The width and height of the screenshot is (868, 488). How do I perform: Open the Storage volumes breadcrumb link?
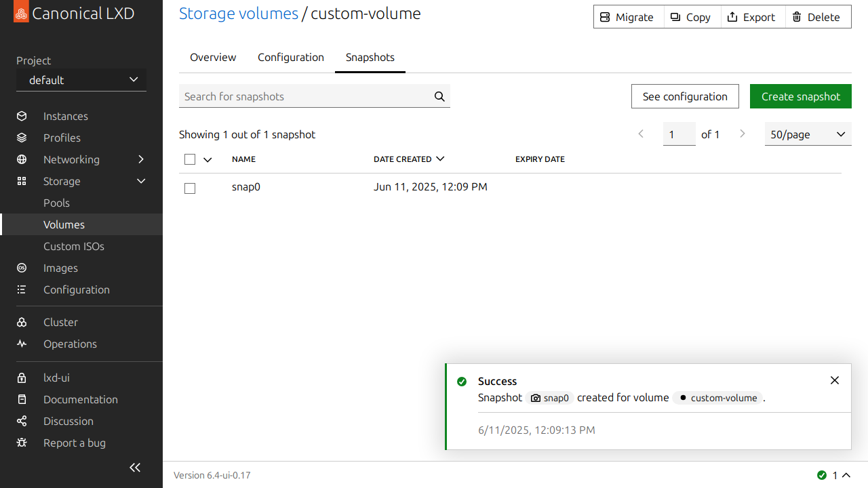[x=239, y=14]
